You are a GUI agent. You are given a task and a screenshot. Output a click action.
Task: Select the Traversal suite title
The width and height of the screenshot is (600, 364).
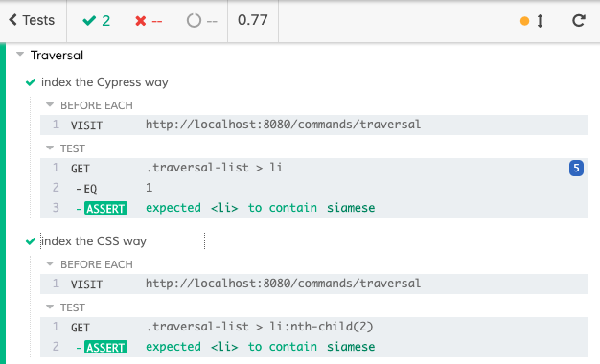tap(57, 56)
